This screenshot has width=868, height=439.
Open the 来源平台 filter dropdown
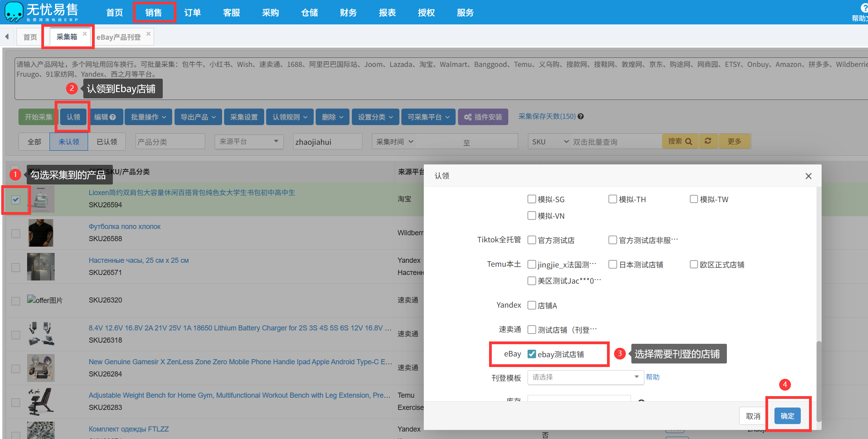(249, 141)
